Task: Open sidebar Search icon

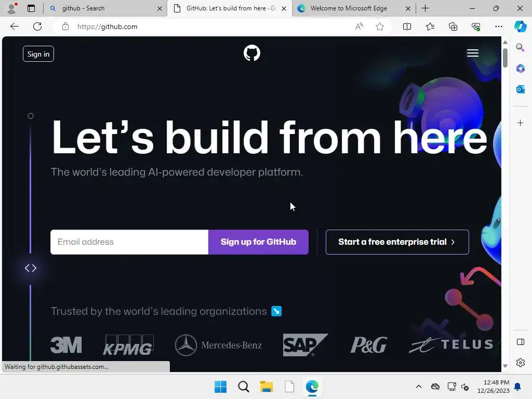Action: pyautogui.click(x=520, y=47)
